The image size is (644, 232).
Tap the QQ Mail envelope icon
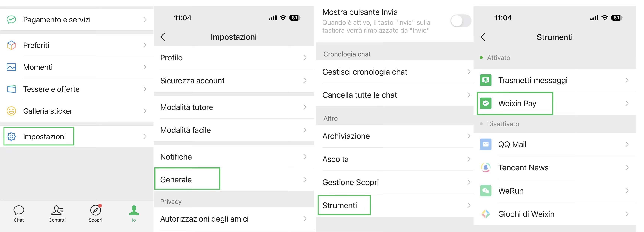[486, 144]
